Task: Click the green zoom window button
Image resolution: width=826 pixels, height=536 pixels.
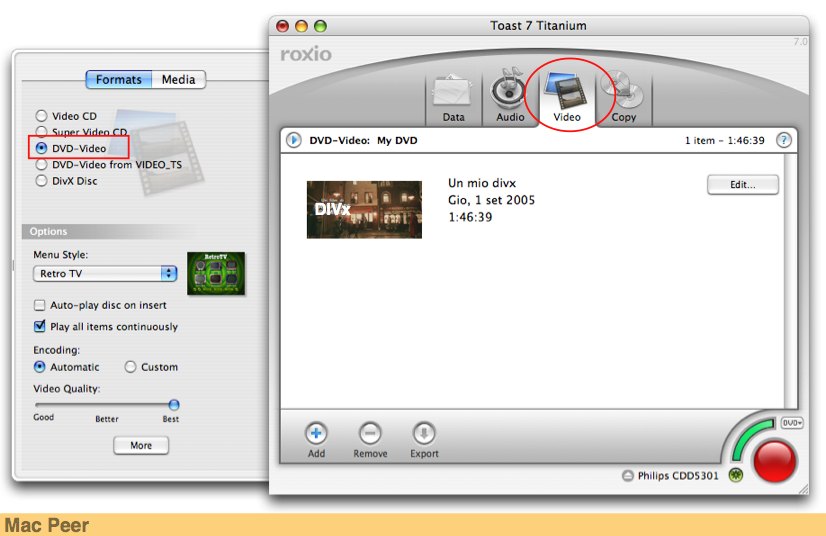Action: click(320, 26)
